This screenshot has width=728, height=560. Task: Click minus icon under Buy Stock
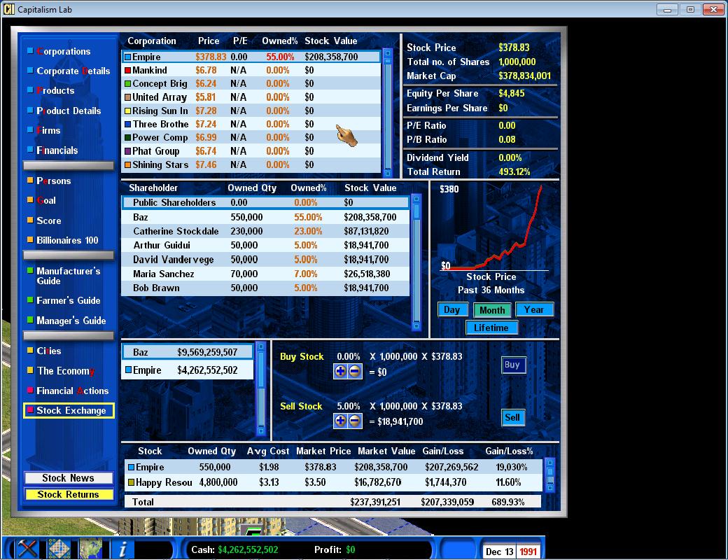[355, 371]
